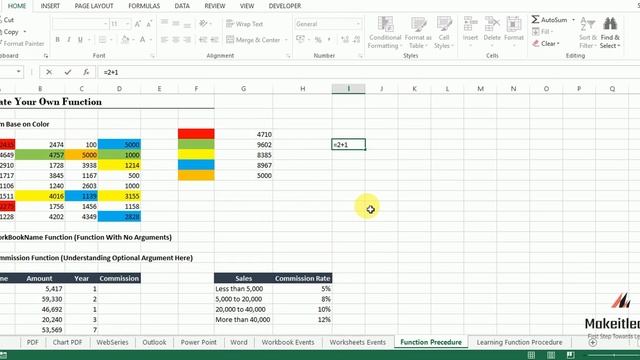The image size is (640, 360).
Task: Click the Font Color icon
Action: [x=142, y=40]
